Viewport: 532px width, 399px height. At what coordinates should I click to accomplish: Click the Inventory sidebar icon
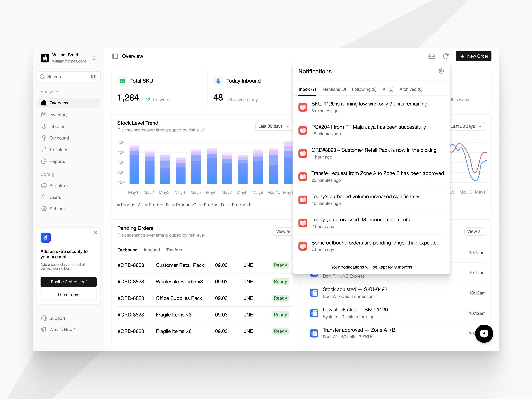tap(44, 115)
